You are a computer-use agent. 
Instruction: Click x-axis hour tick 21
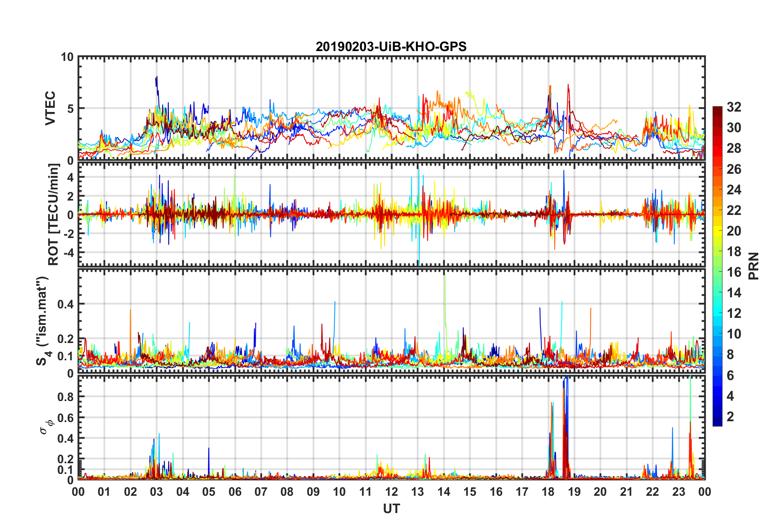click(x=627, y=492)
